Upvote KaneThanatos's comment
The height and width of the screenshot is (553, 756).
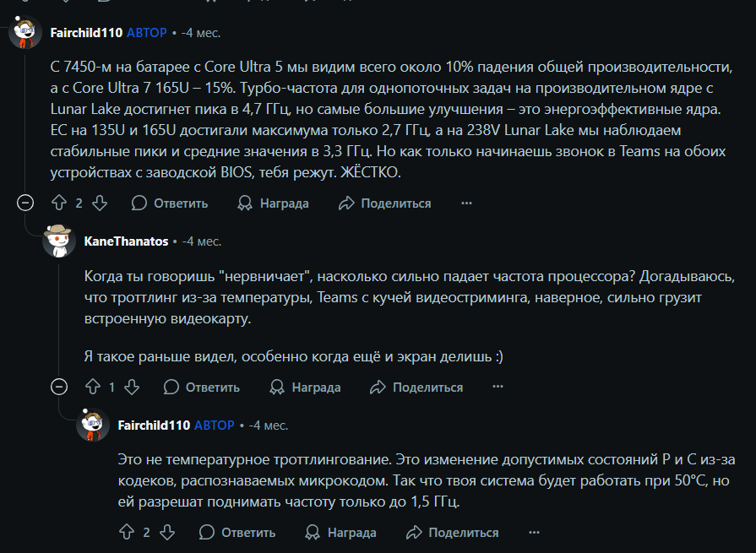pos(93,388)
